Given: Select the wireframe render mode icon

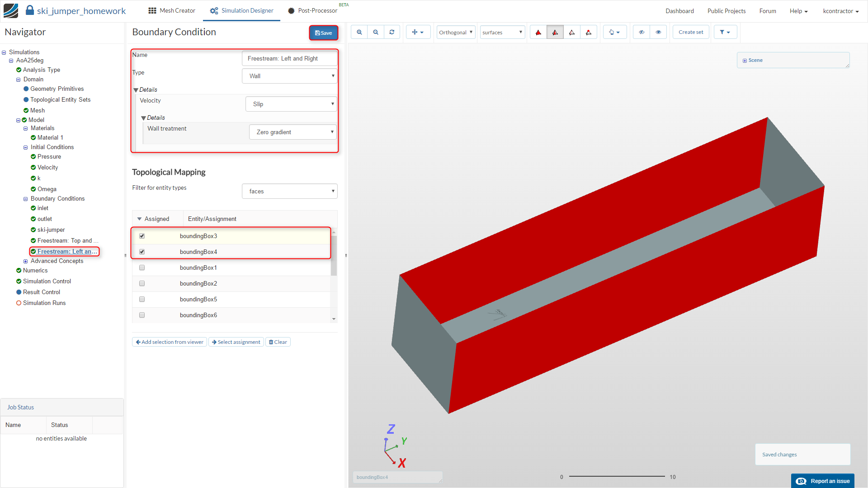Looking at the screenshot, I should click(572, 32).
